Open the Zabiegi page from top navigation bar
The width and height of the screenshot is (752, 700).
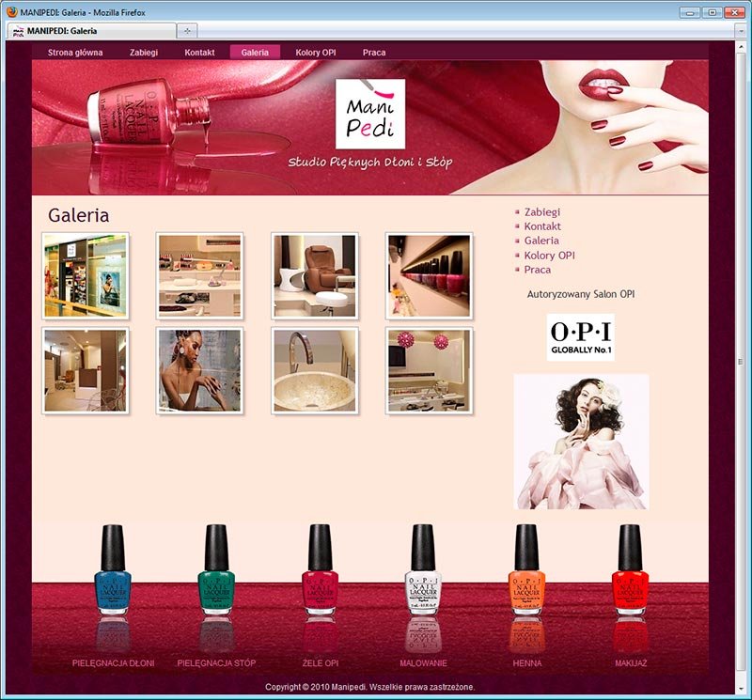[144, 53]
